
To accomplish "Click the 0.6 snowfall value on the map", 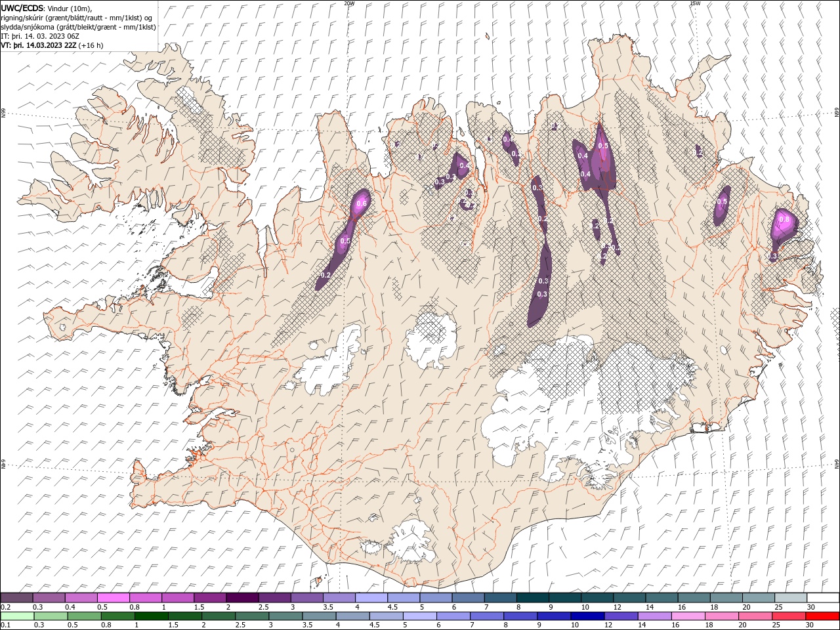I will 361,204.
